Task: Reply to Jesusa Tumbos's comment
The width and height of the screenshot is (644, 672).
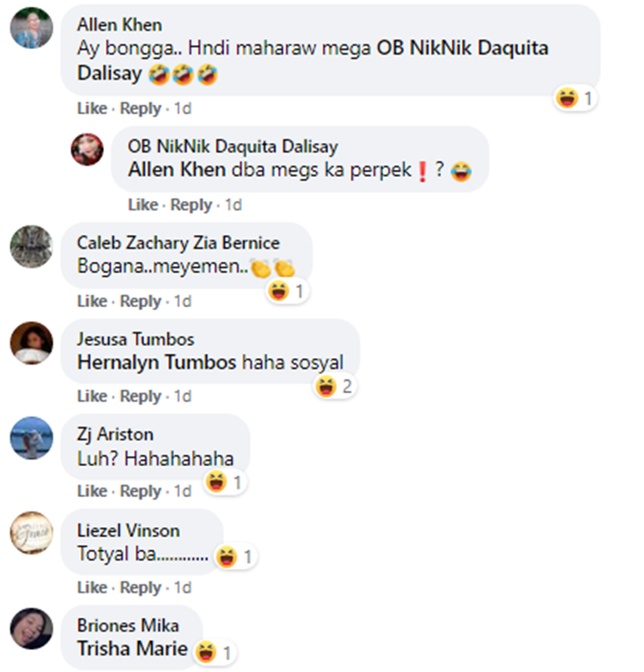Action: tap(140, 397)
